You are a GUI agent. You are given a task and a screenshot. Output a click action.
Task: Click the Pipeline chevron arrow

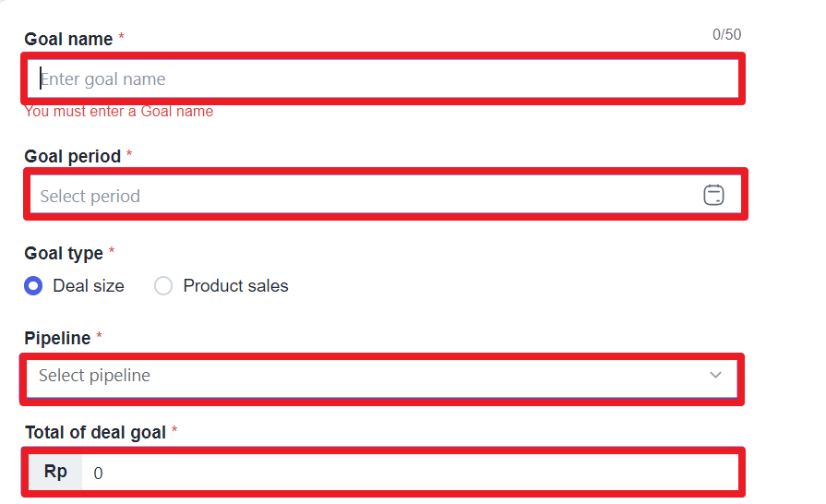(x=715, y=375)
